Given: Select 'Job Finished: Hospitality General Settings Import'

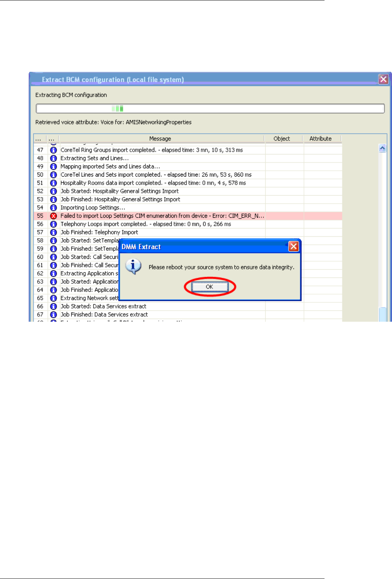Looking at the screenshot, I should click(x=120, y=199).
